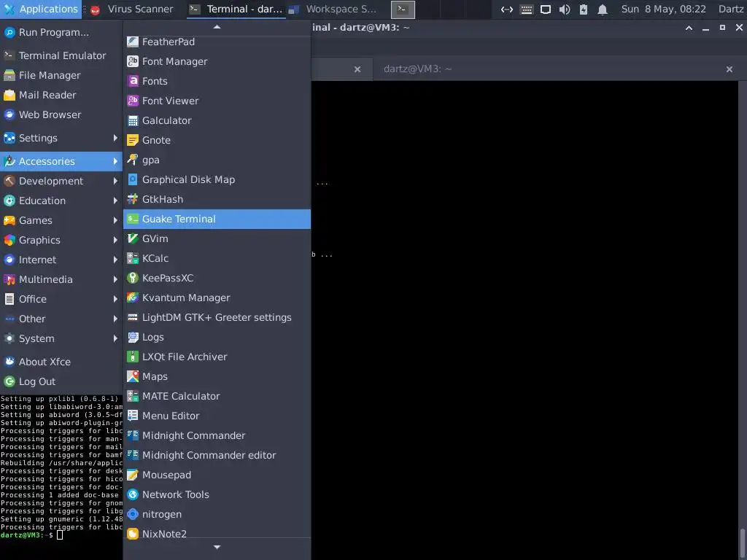Open the volume control in the panel

click(x=565, y=9)
